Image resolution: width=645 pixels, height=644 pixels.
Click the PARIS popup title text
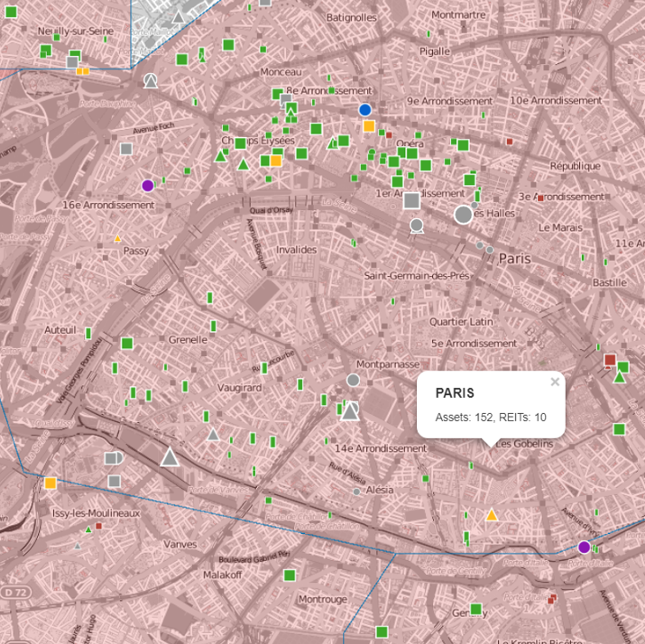455,394
